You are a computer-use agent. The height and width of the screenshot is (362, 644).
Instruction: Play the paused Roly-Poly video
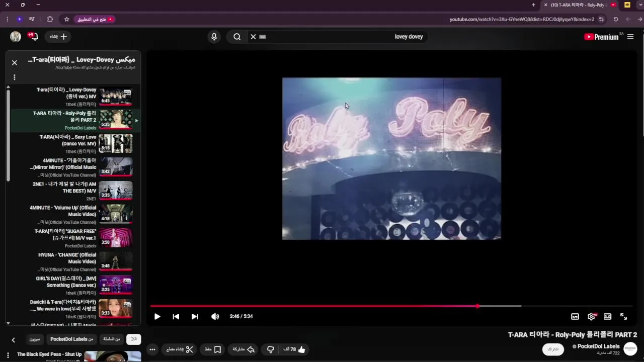coord(157,316)
